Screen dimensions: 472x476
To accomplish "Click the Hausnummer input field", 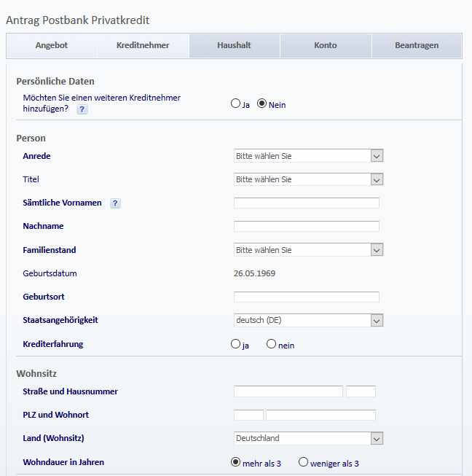I will (361, 391).
